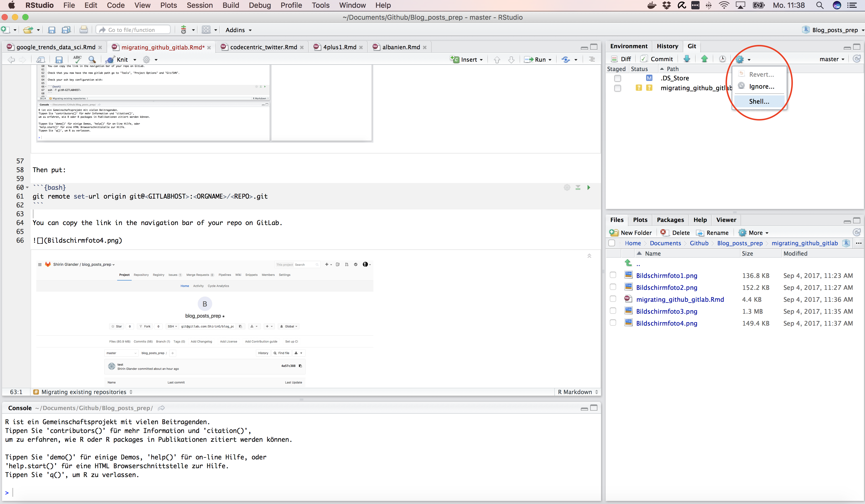This screenshot has width=865, height=504.
Task: Show console working directory in Files
Action: (x=161, y=408)
